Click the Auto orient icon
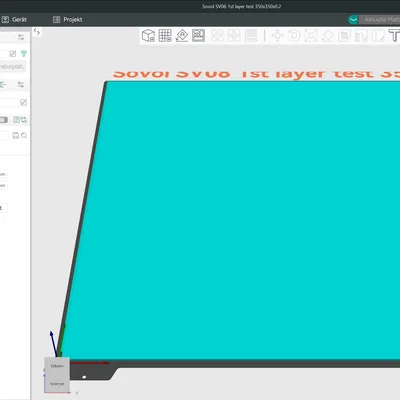 point(182,35)
